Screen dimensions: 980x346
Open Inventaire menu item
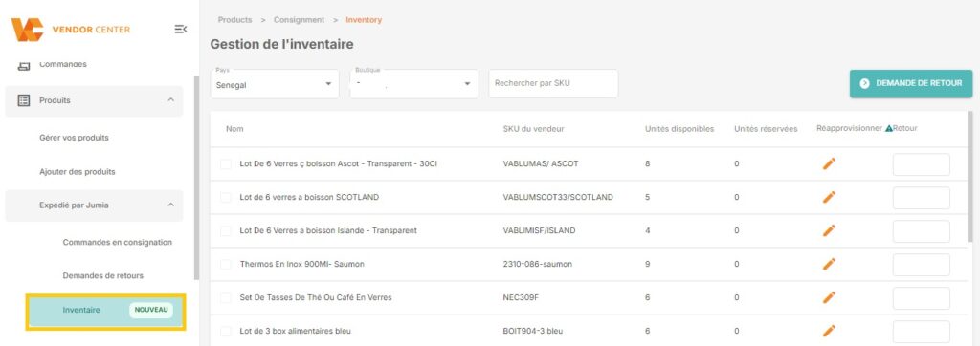click(x=105, y=310)
